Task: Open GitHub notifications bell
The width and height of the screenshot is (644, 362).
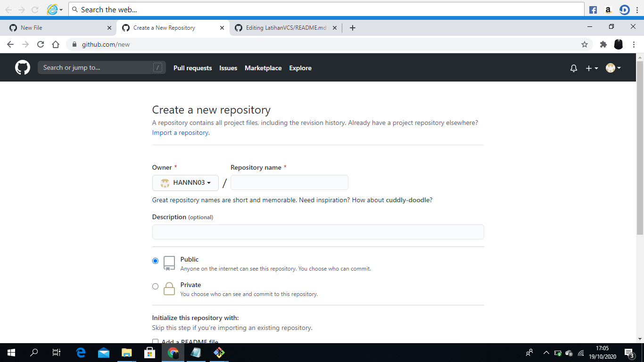Action: (x=573, y=68)
